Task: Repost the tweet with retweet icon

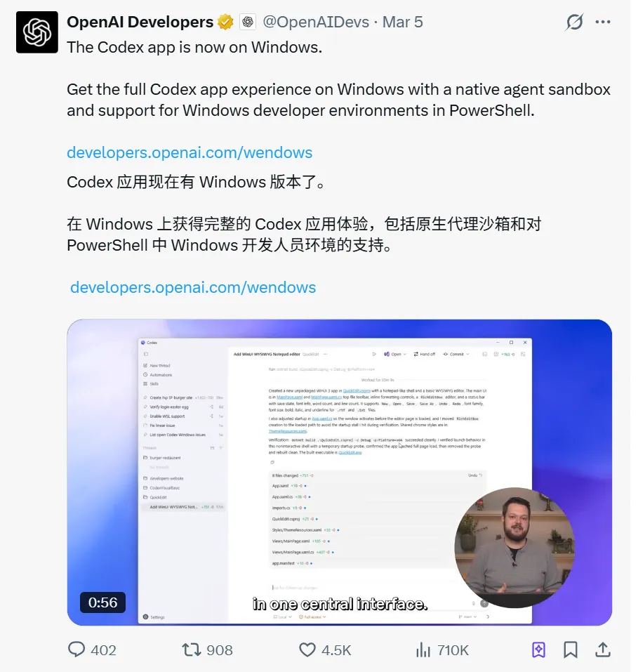Action: 192,650
